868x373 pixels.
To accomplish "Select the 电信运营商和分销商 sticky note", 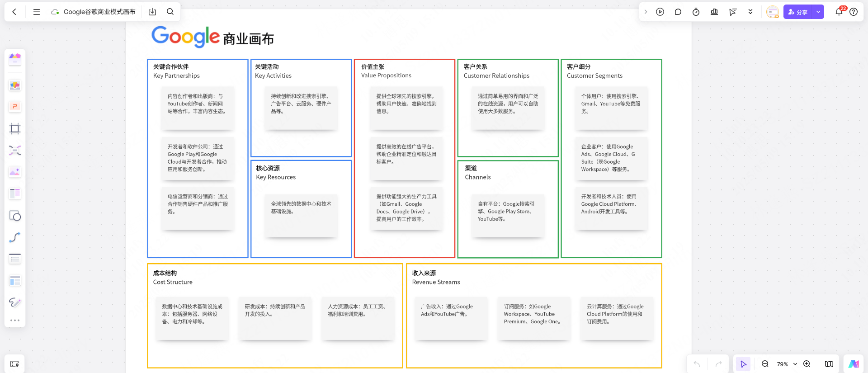I will [x=198, y=208].
